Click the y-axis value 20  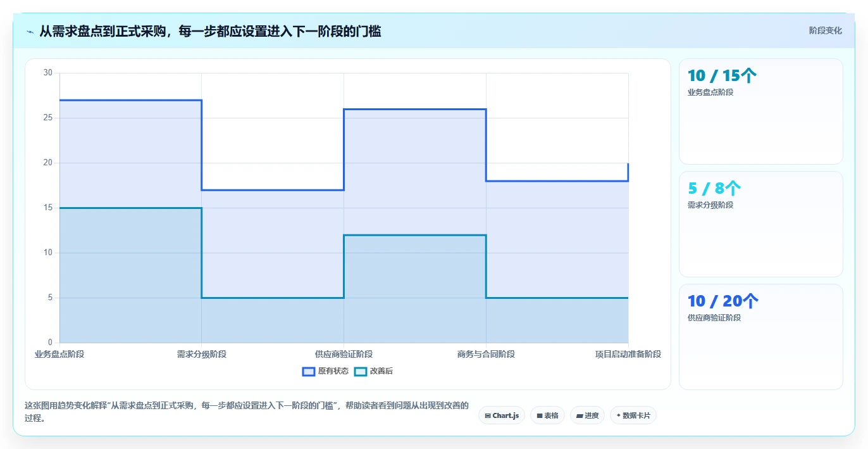(x=48, y=163)
